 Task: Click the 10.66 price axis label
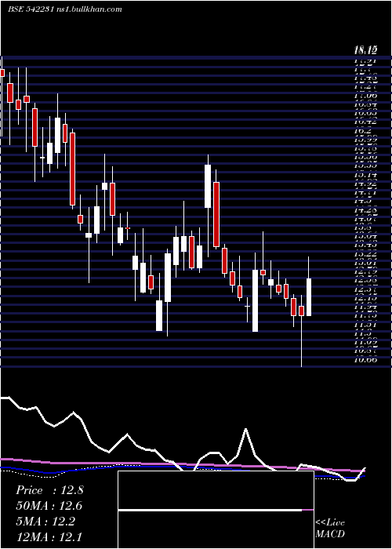pos(366,359)
